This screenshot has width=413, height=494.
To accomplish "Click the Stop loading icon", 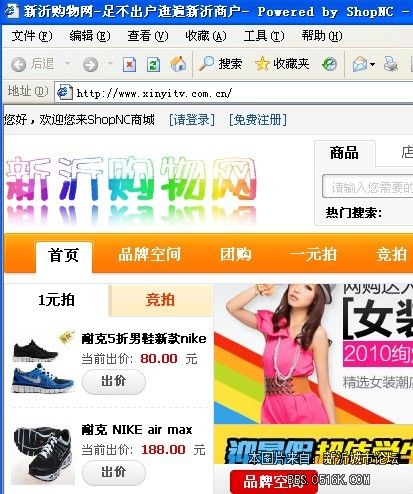I will (x=129, y=64).
